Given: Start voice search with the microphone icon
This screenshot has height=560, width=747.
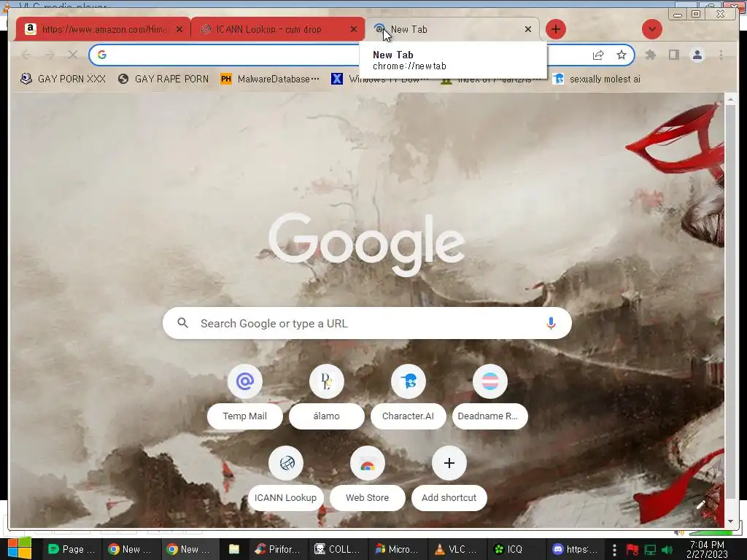Looking at the screenshot, I should point(551,323).
